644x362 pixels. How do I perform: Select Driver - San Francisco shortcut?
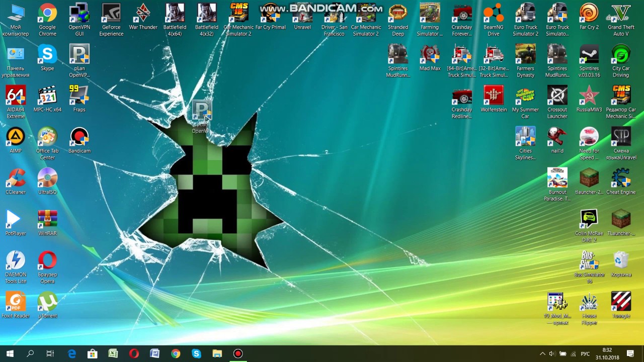point(334,19)
